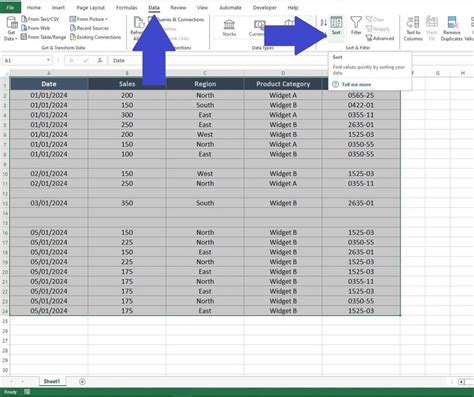Select row 25 header

pos(5,321)
